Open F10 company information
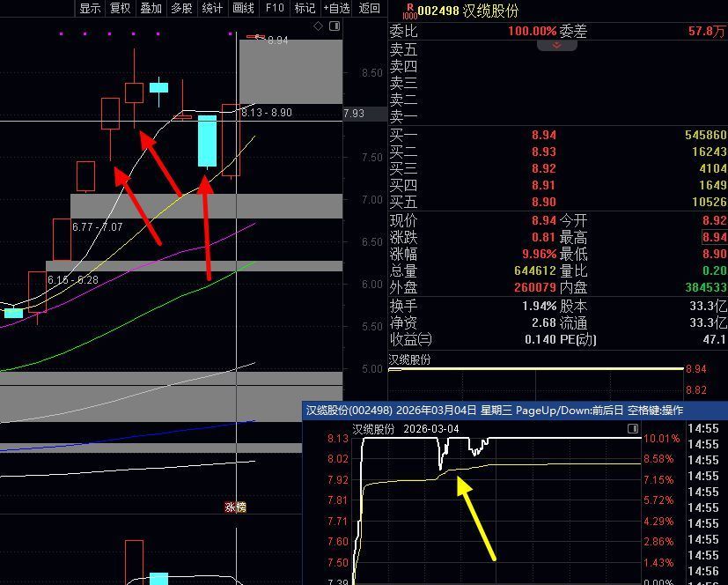This screenshot has width=728, height=585. [275, 9]
